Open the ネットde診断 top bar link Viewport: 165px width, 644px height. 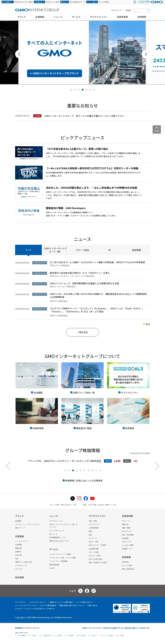[104, 2]
